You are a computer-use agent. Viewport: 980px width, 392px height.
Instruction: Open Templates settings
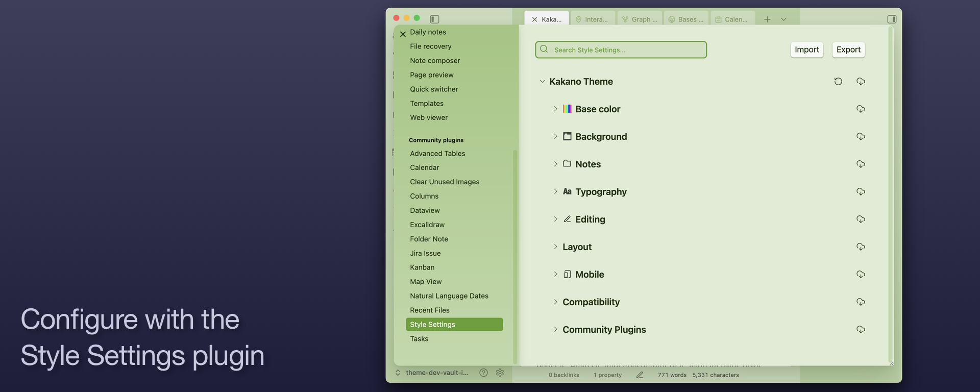point(427,104)
